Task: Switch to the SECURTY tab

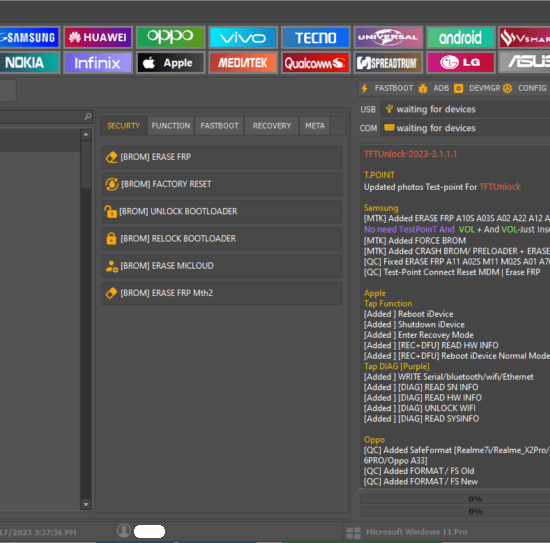Action: click(x=123, y=126)
